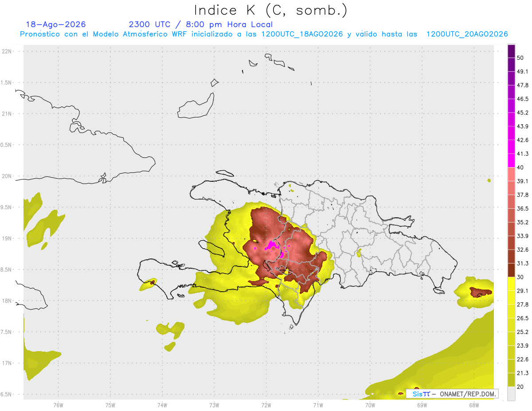Viewport: 532px width, 411px height.
Task: Click the colorbar value "23.9"
Action: pos(523,345)
